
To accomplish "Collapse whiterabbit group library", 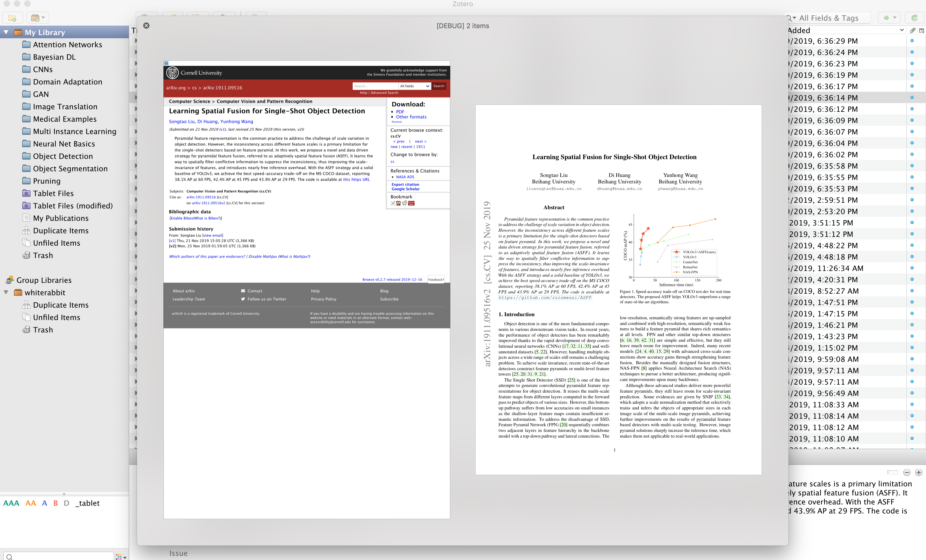I will (6, 292).
